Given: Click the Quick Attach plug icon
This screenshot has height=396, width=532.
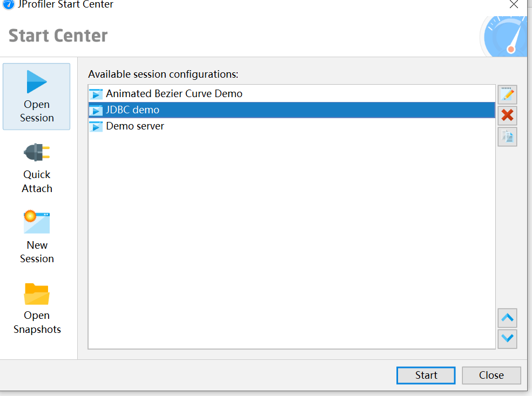Looking at the screenshot, I should pos(37,153).
